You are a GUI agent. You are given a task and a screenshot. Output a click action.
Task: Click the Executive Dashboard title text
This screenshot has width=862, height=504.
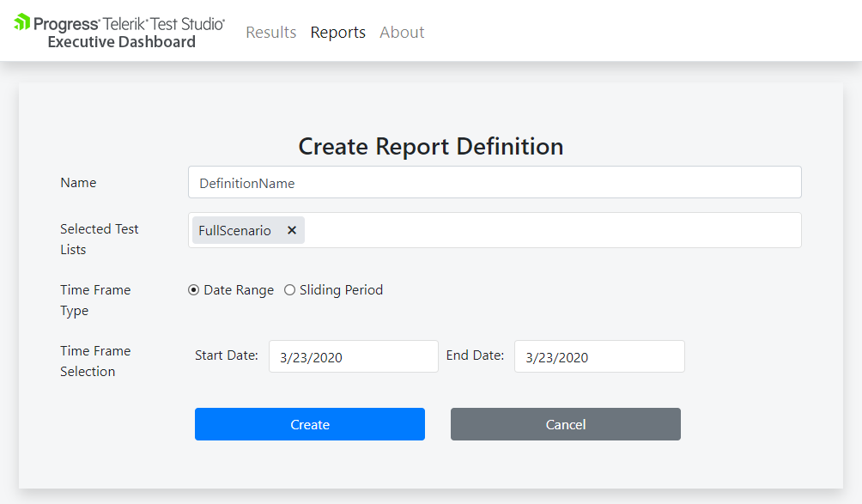122,42
